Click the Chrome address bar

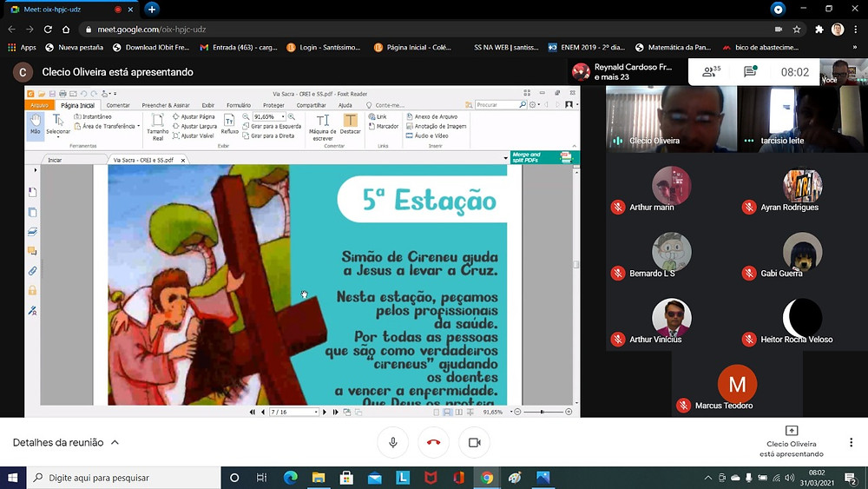click(x=426, y=30)
